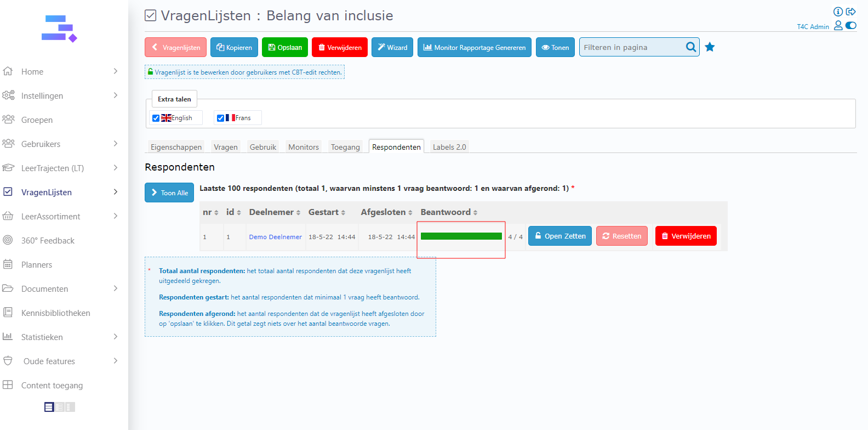Uncheck the Frans language checkbox
Viewport: 868px width, 430px height.
pyautogui.click(x=220, y=118)
